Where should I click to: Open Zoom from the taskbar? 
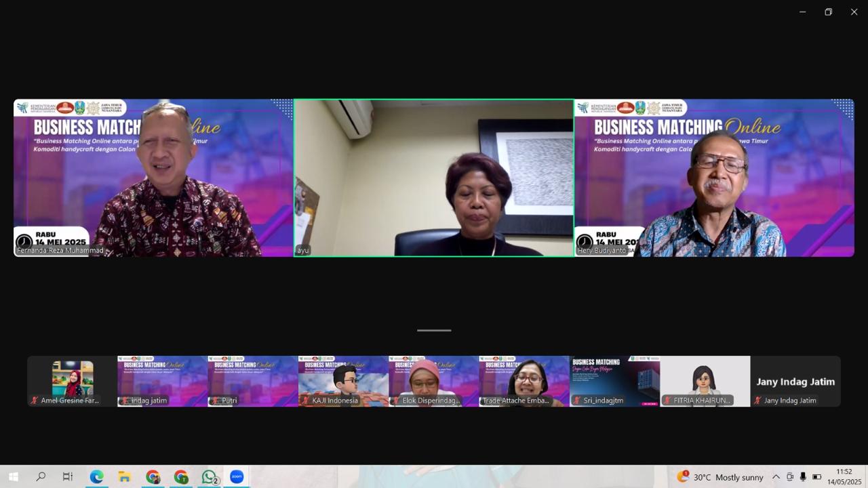click(237, 476)
